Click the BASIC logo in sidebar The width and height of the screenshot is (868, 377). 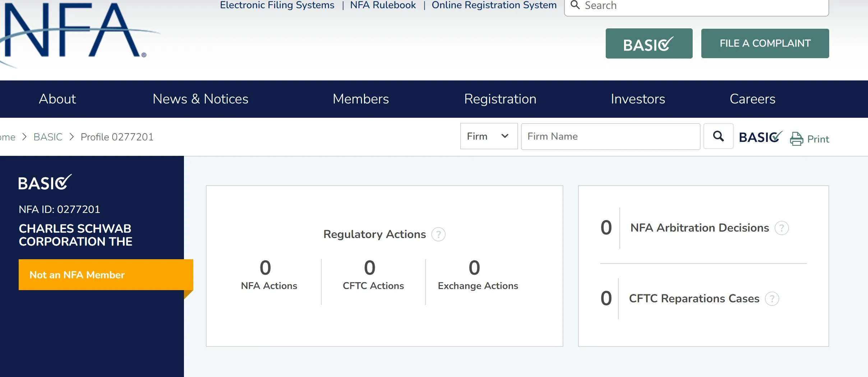click(x=45, y=182)
